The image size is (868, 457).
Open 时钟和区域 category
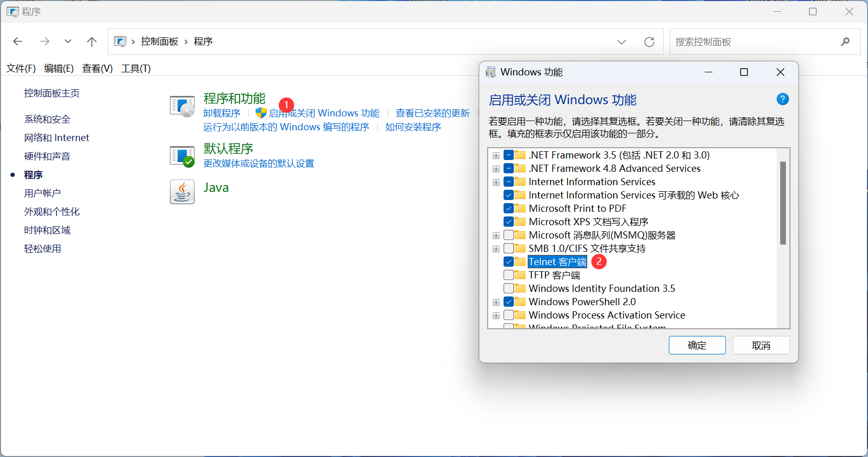[47, 230]
